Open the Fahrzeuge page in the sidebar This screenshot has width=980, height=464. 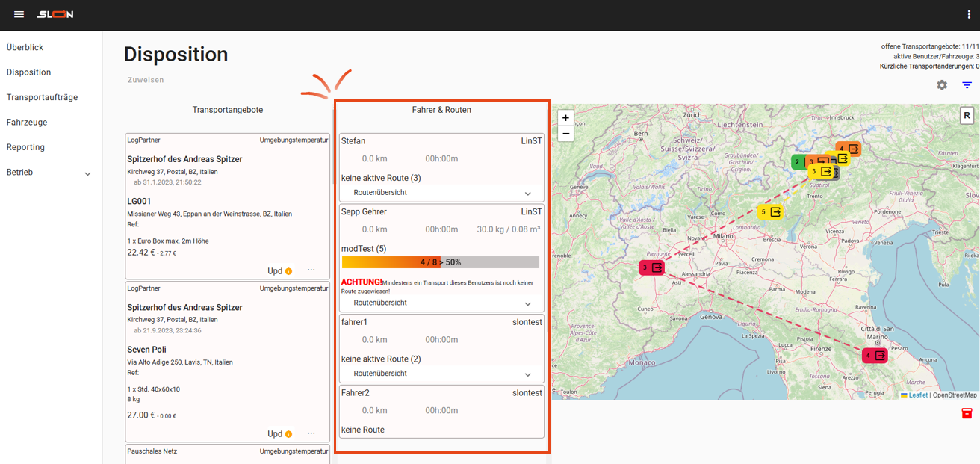28,122
